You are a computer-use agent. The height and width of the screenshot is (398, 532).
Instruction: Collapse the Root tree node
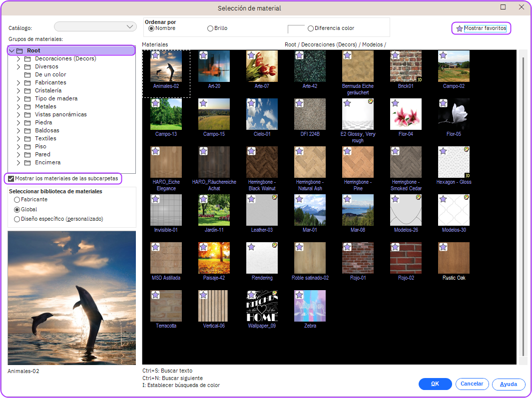click(11, 51)
